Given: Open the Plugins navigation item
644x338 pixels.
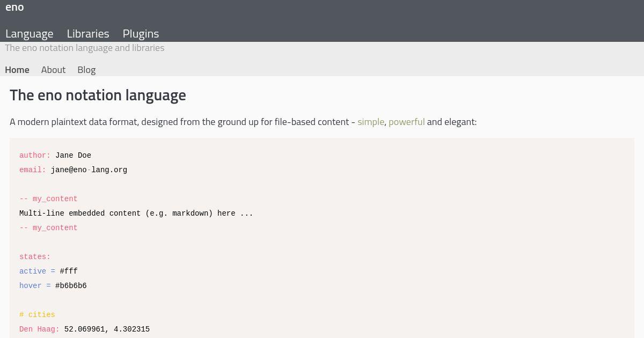Looking at the screenshot, I should tap(141, 33).
